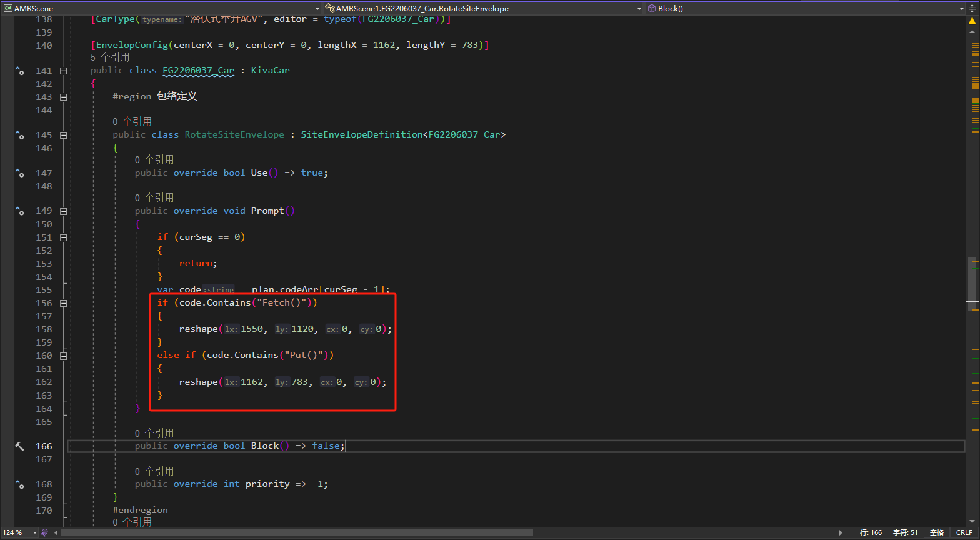Click the "0 个引用" link above Block()
The height and width of the screenshot is (540, 980).
tap(154, 433)
